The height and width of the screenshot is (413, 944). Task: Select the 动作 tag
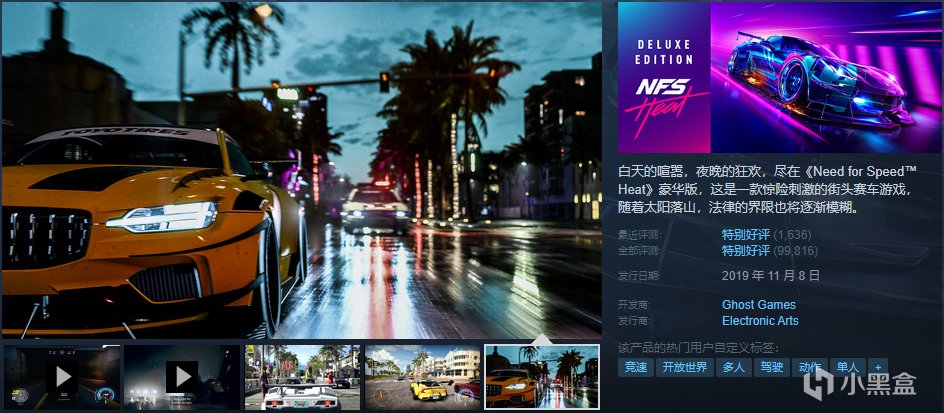point(809,367)
